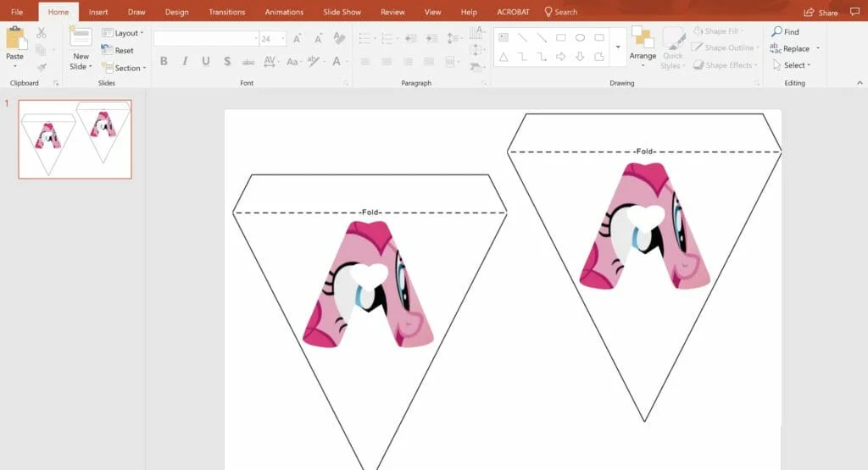Click the Paste clipboard icon
868x470 pixels.
pyautogui.click(x=15, y=39)
